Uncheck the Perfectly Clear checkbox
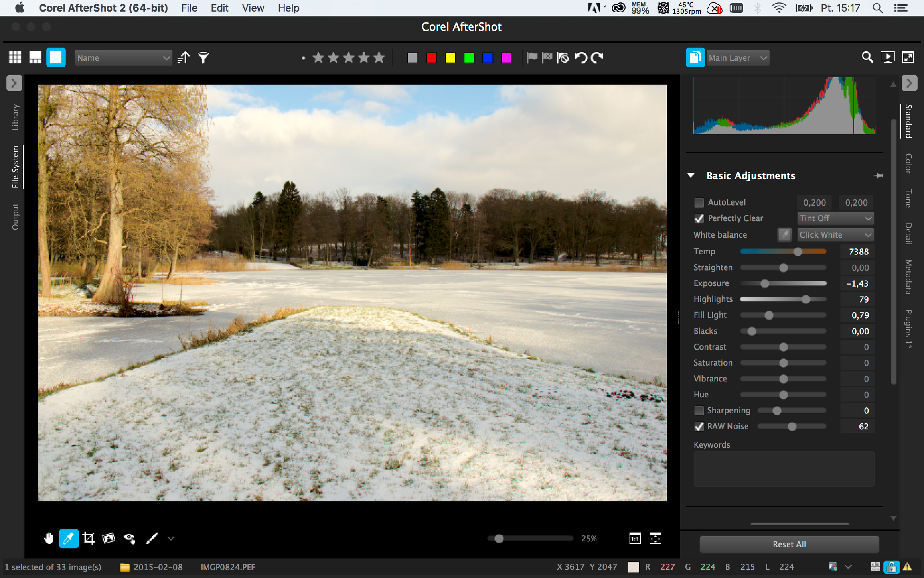This screenshot has width=924, height=578. 699,218
